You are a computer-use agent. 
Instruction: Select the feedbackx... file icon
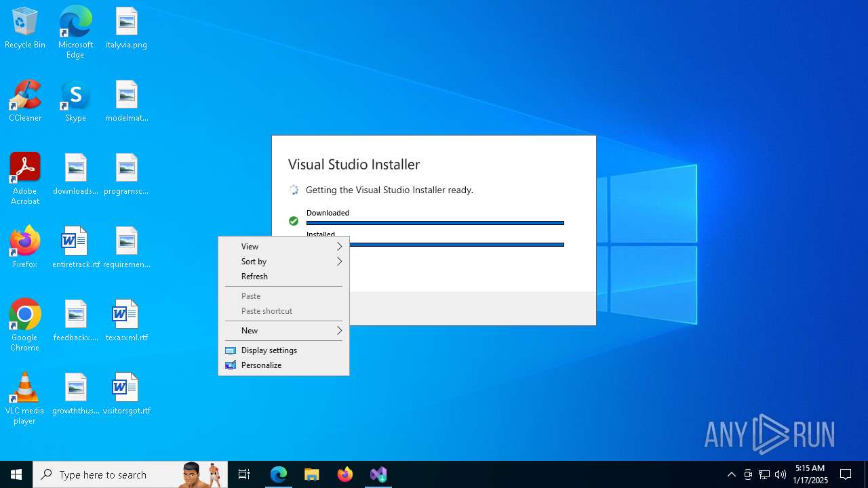(x=75, y=321)
